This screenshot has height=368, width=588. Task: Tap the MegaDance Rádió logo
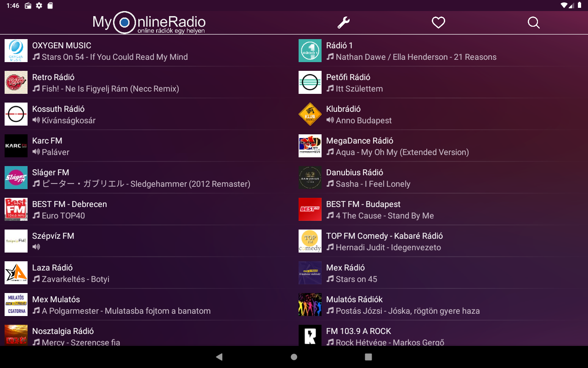click(310, 146)
